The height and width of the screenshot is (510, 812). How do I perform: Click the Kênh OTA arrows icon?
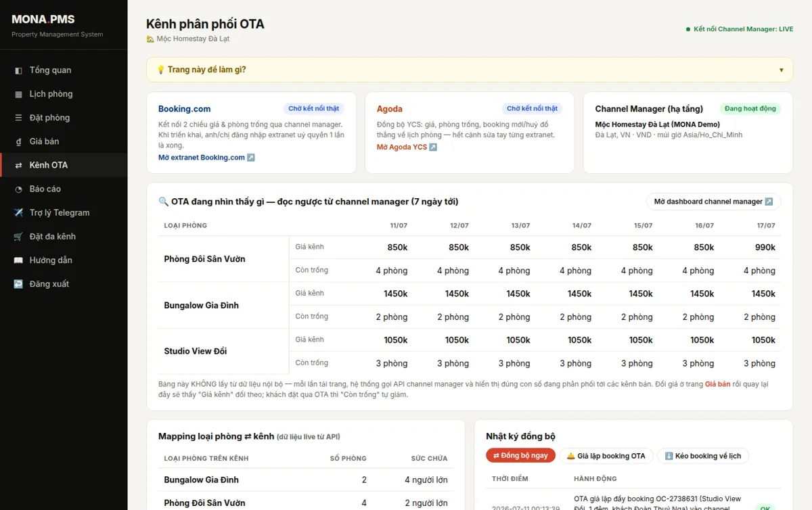coord(18,165)
